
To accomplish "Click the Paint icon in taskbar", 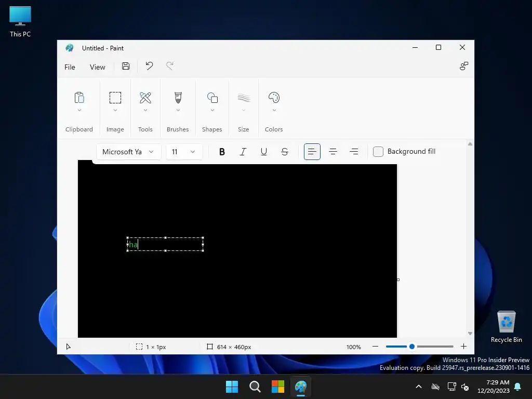I will pyautogui.click(x=301, y=387).
